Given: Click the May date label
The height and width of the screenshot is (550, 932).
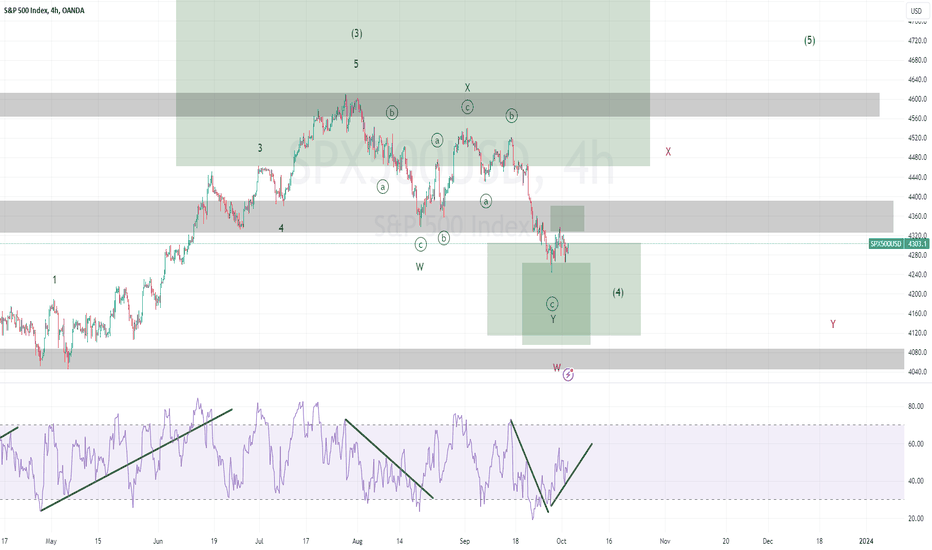Looking at the screenshot, I should click(51, 541).
